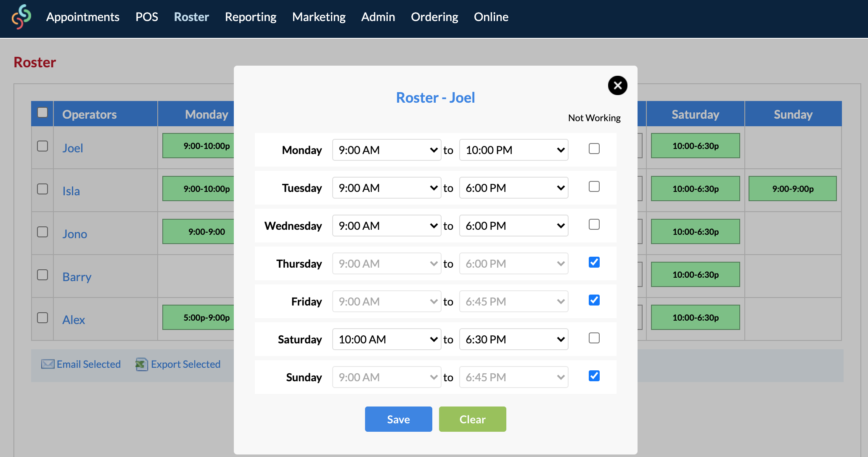
Task: Open Tuesday end time dropdown
Action: pos(513,188)
